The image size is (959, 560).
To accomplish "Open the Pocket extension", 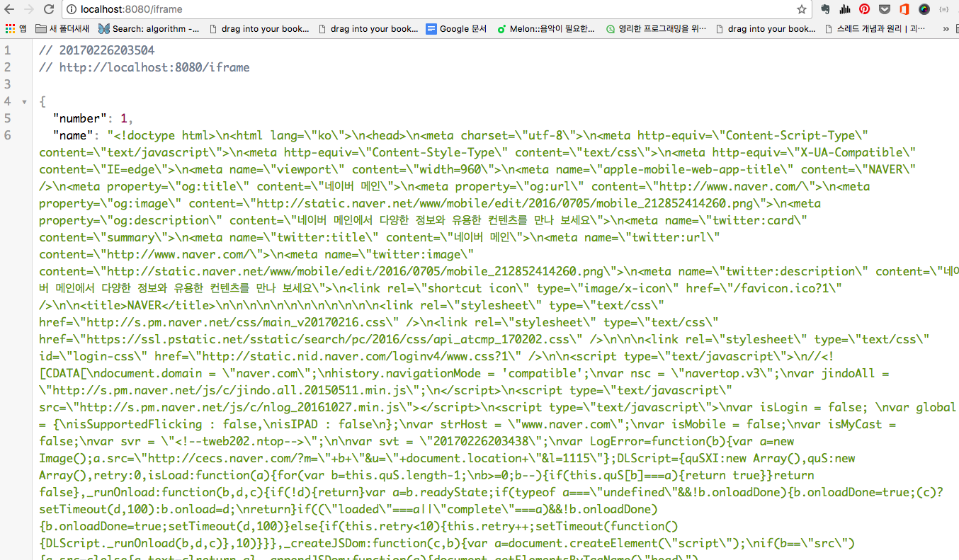I will [885, 10].
